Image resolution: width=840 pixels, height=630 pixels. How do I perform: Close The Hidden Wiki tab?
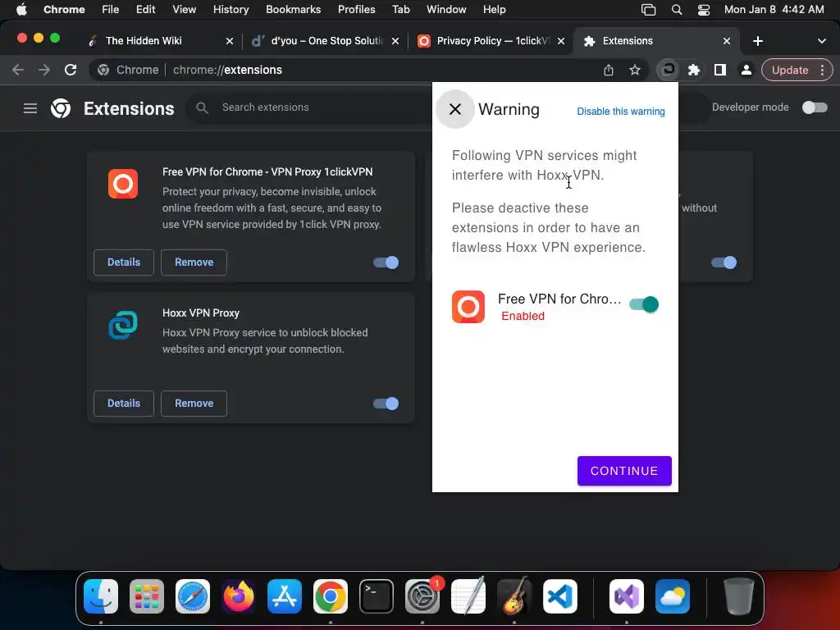pos(230,41)
